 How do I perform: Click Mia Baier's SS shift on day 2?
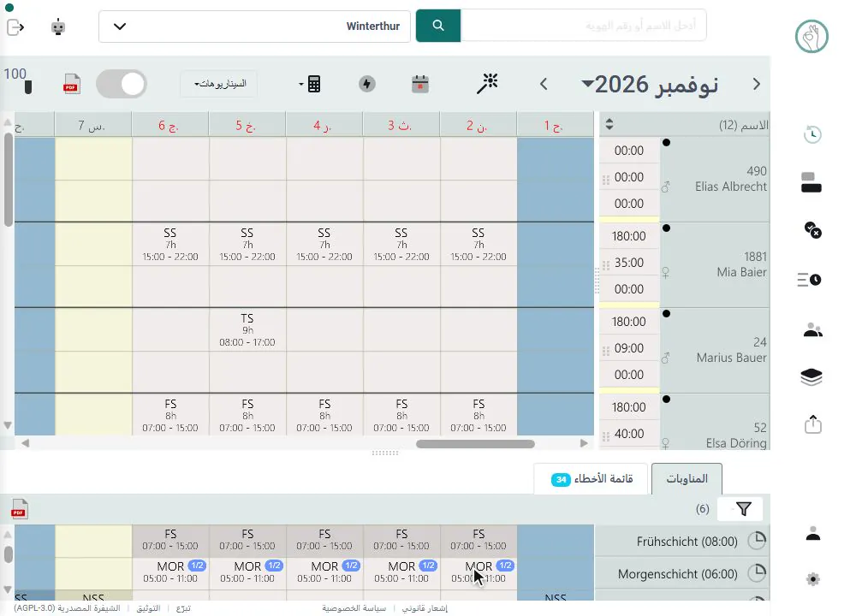click(479, 244)
